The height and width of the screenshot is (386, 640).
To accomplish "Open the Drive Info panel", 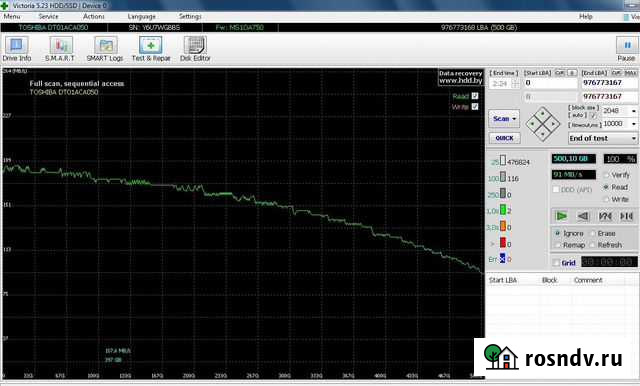I will click(16, 49).
